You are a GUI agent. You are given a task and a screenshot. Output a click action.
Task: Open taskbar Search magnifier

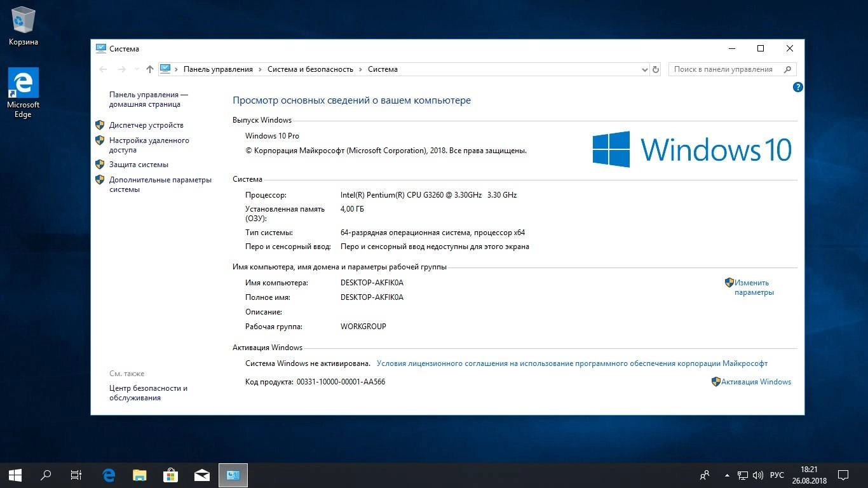46,475
